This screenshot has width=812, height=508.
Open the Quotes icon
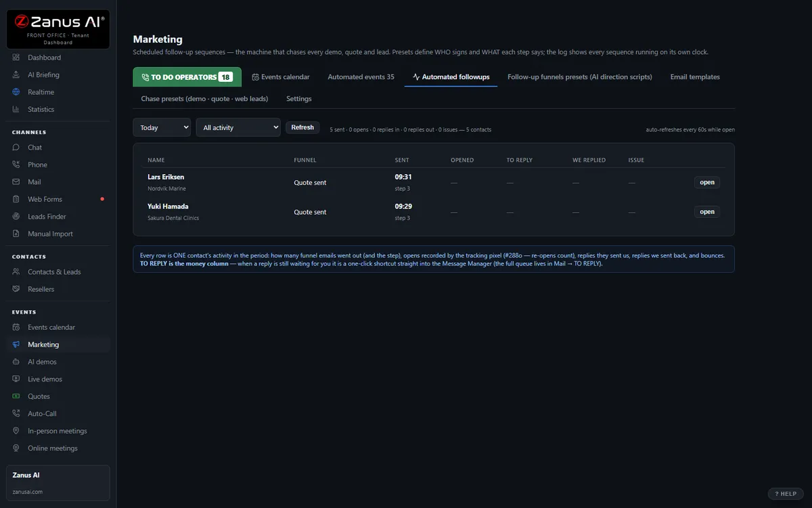pyautogui.click(x=16, y=396)
